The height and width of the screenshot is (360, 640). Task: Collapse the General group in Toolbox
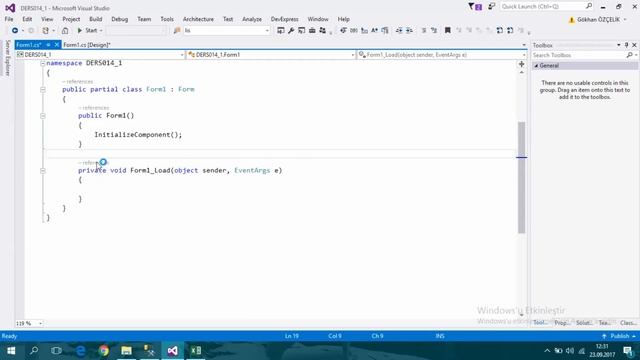(x=536, y=66)
